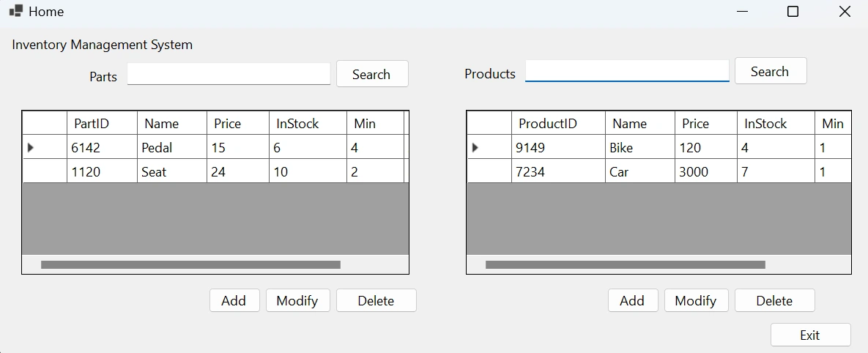Select the row header of Pedal row
The image size is (868, 353).
click(45, 147)
